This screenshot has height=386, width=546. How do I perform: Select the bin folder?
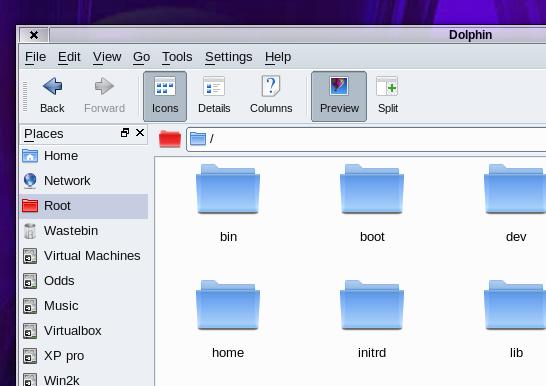pos(228,204)
